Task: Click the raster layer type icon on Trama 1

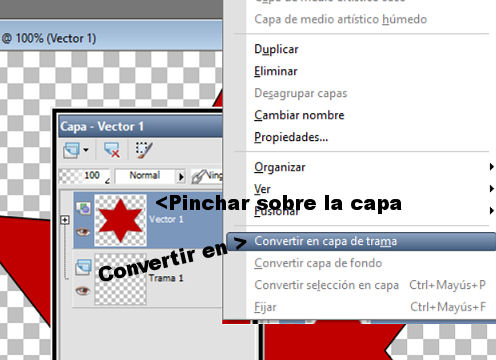Action: [x=83, y=267]
